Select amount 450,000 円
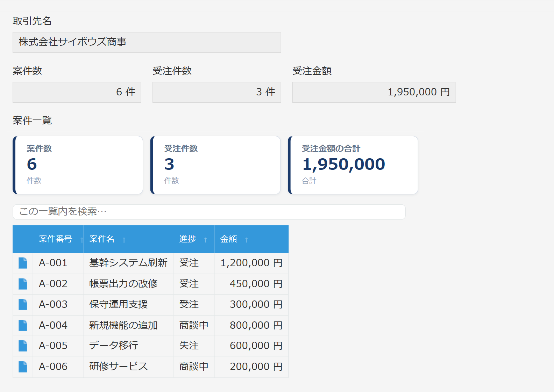This screenshot has height=392, width=554. (251, 284)
